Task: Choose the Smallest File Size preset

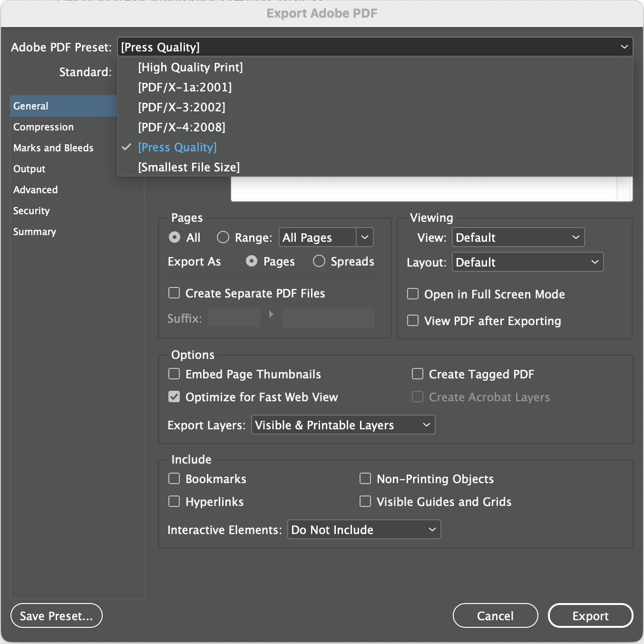Action: (375, 167)
